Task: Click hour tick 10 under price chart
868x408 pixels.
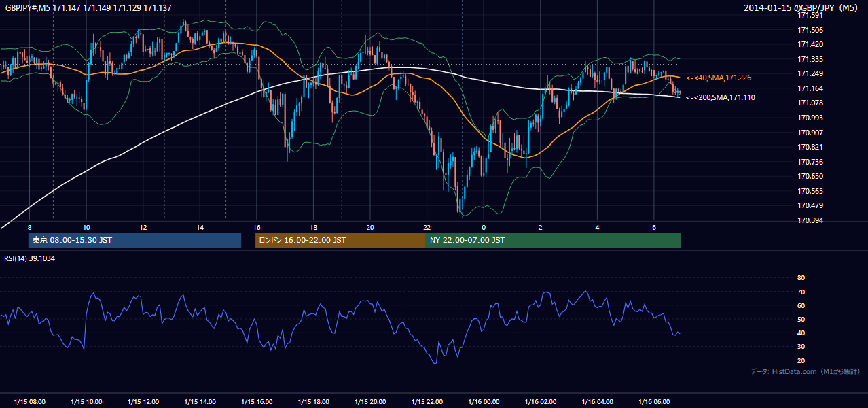Action: pos(86,227)
